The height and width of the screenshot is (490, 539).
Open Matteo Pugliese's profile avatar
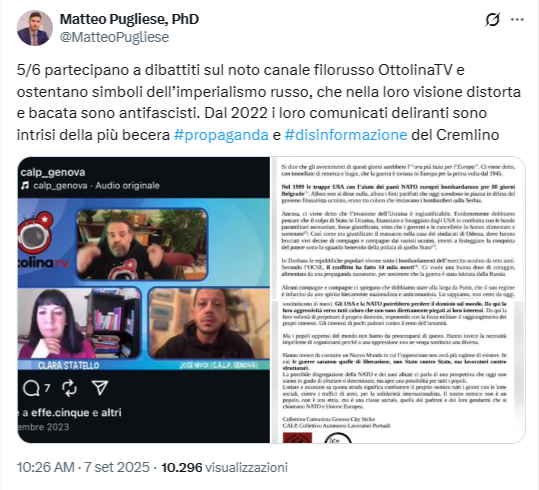[35, 28]
